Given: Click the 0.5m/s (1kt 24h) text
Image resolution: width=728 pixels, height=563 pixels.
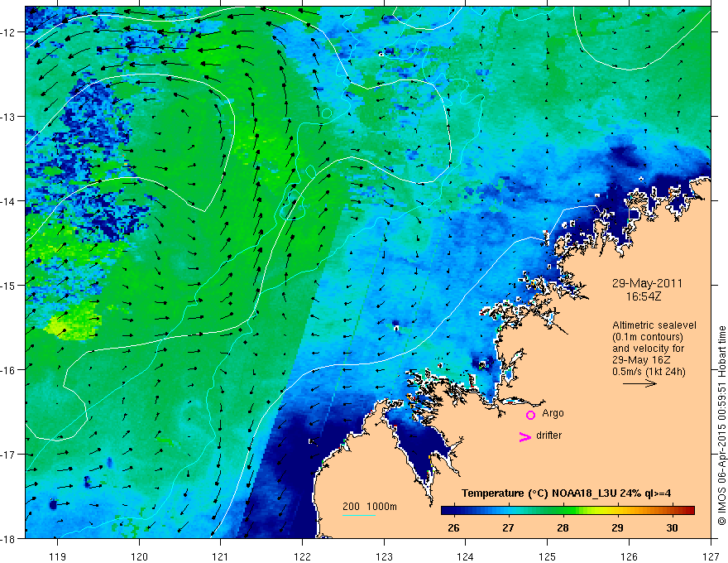Looking at the screenshot, I should coord(649,371).
